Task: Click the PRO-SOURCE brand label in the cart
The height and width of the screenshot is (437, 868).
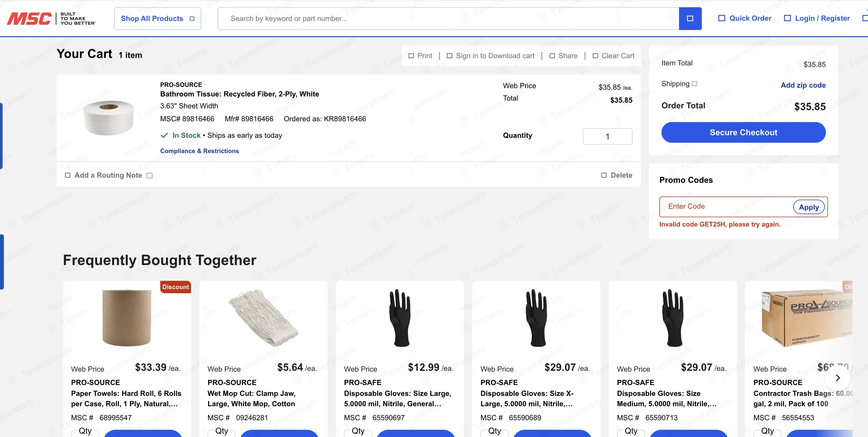Action: click(x=181, y=85)
